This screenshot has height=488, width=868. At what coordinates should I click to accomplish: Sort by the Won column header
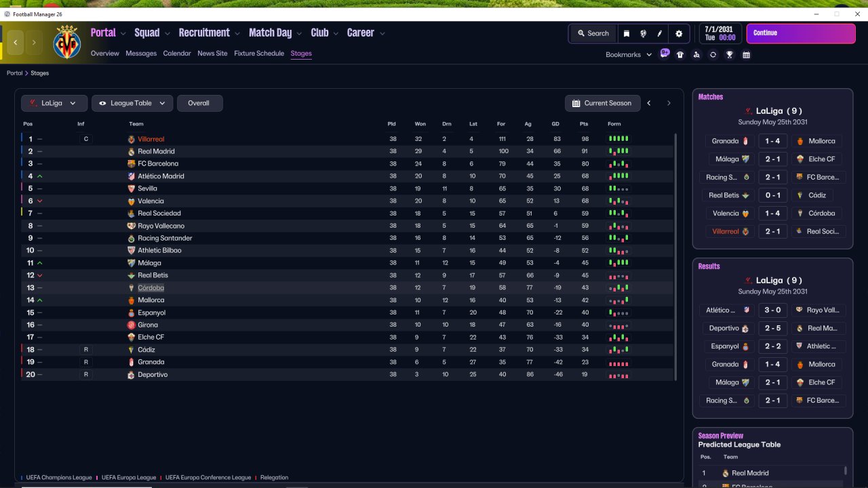point(420,124)
